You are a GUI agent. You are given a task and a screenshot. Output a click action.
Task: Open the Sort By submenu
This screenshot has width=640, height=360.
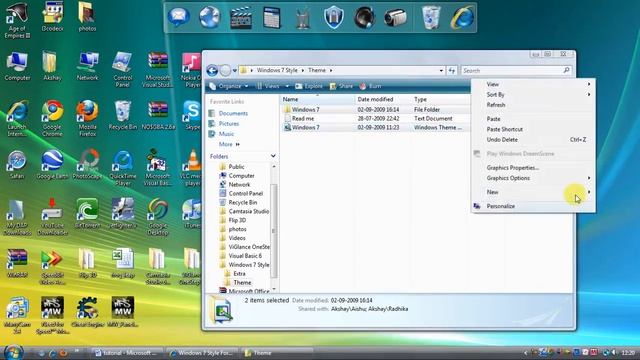[x=533, y=94]
